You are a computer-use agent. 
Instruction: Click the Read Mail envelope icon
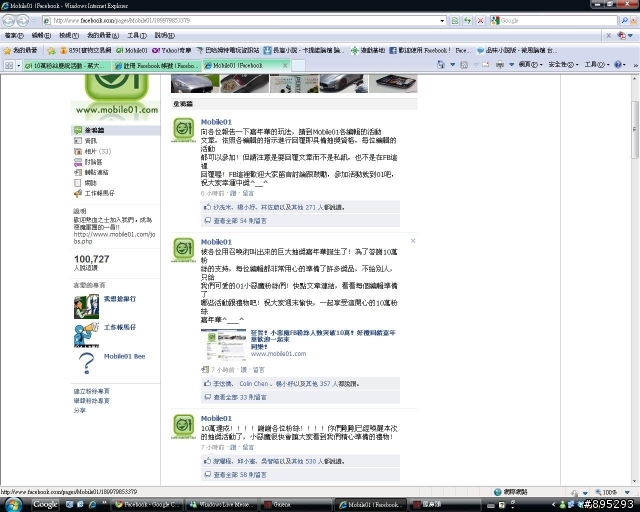[x=485, y=65]
